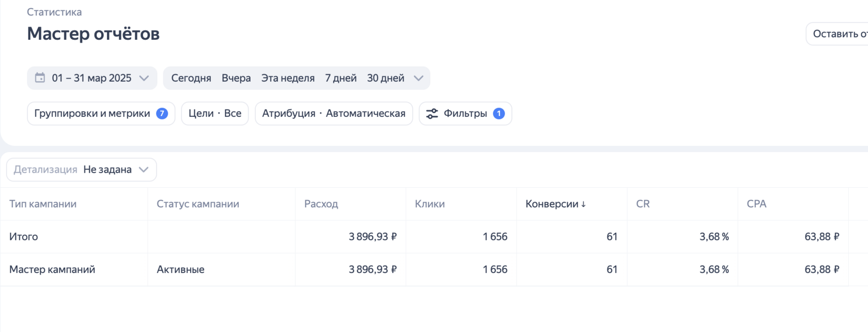
Task: Sort table by Расход column header
Action: pos(321,204)
